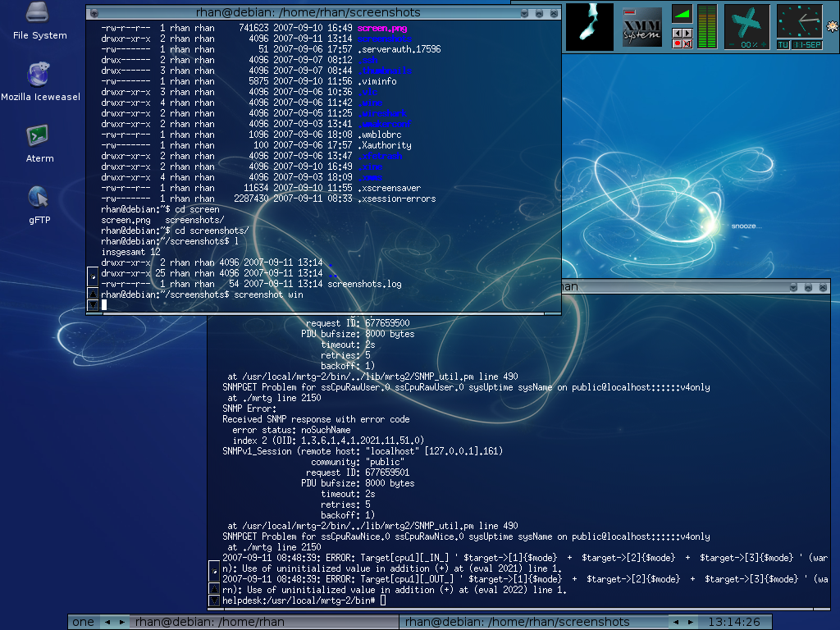
Task: Click workspace name 'one' in the toolbar
Action: [x=83, y=622]
